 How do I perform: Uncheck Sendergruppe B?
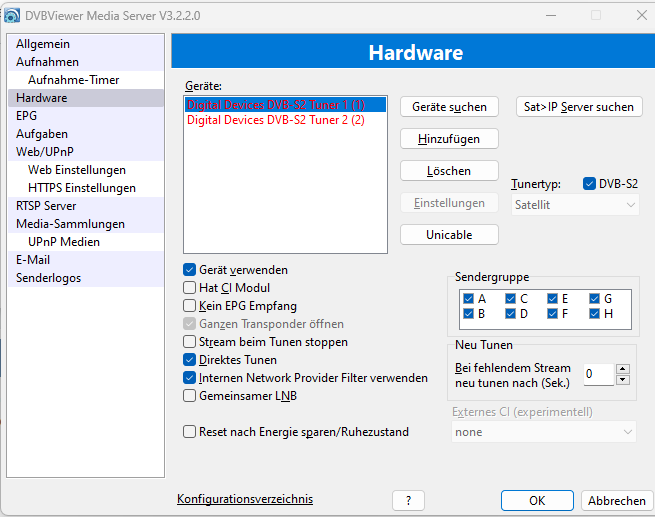[468, 314]
